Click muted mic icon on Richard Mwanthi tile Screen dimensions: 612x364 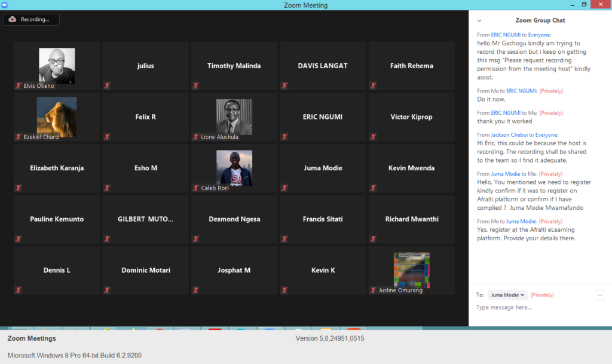click(373, 238)
